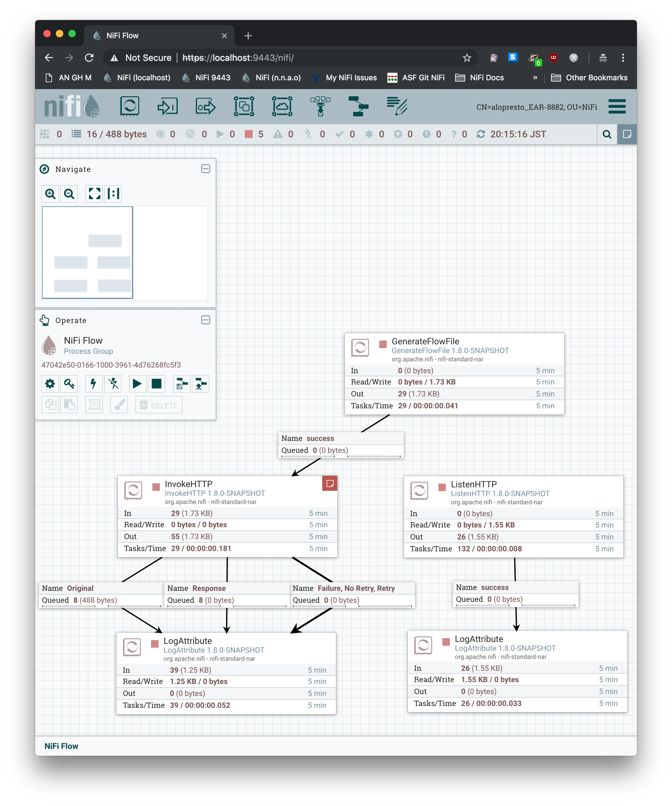Click the Process Group toolbar icon
Image resolution: width=672 pixels, height=806 pixels.
pos(244,106)
